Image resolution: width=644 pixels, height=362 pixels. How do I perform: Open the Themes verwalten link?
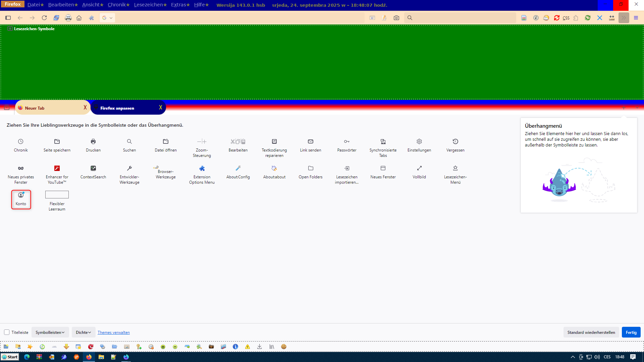coord(113,333)
